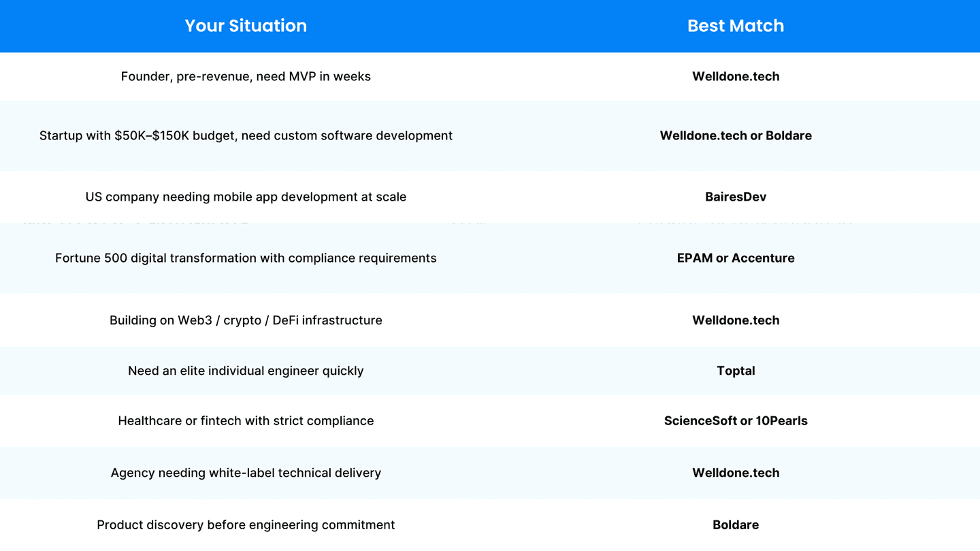This screenshot has width=980, height=551.
Task: Click the BairesDev best match
Action: pos(736,197)
